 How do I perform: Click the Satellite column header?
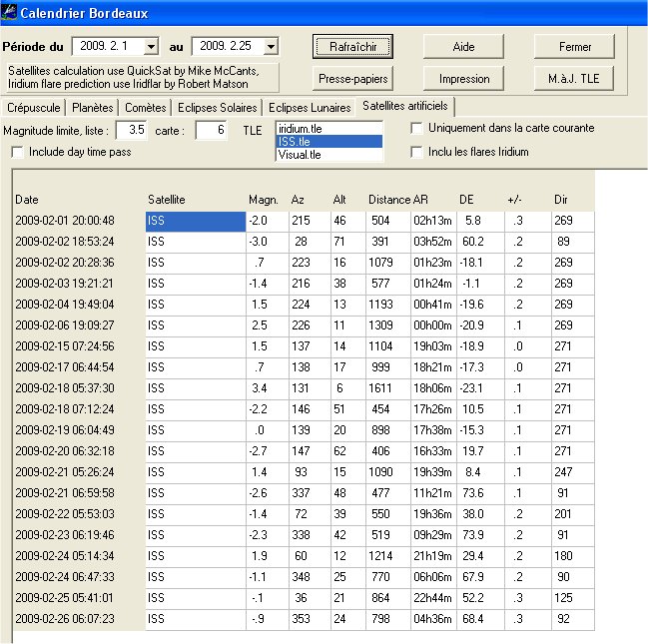click(167, 200)
